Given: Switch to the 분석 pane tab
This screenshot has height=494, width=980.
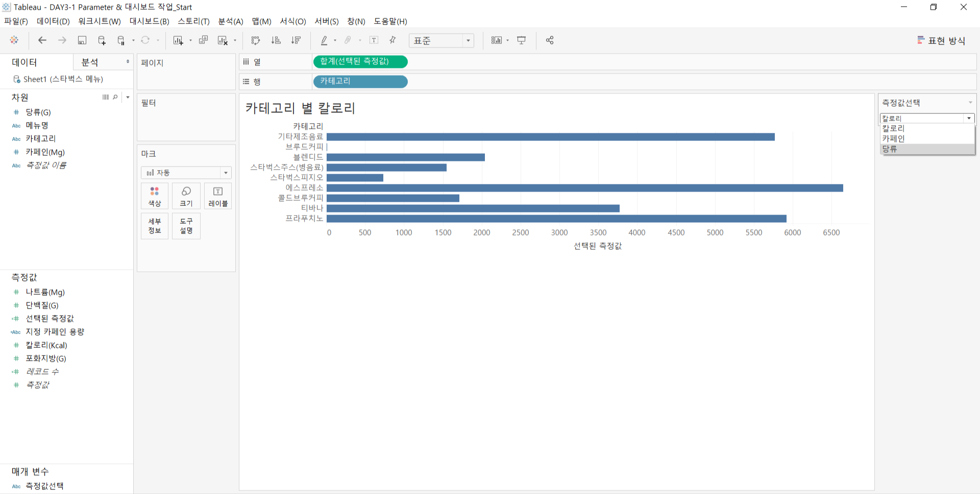Looking at the screenshot, I should (x=103, y=62).
